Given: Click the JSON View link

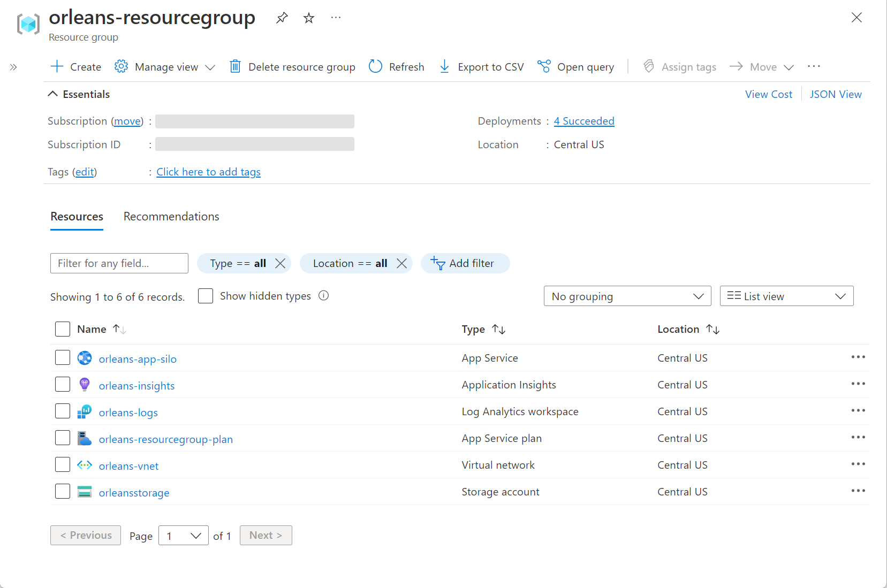Looking at the screenshot, I should coord(836,94).
